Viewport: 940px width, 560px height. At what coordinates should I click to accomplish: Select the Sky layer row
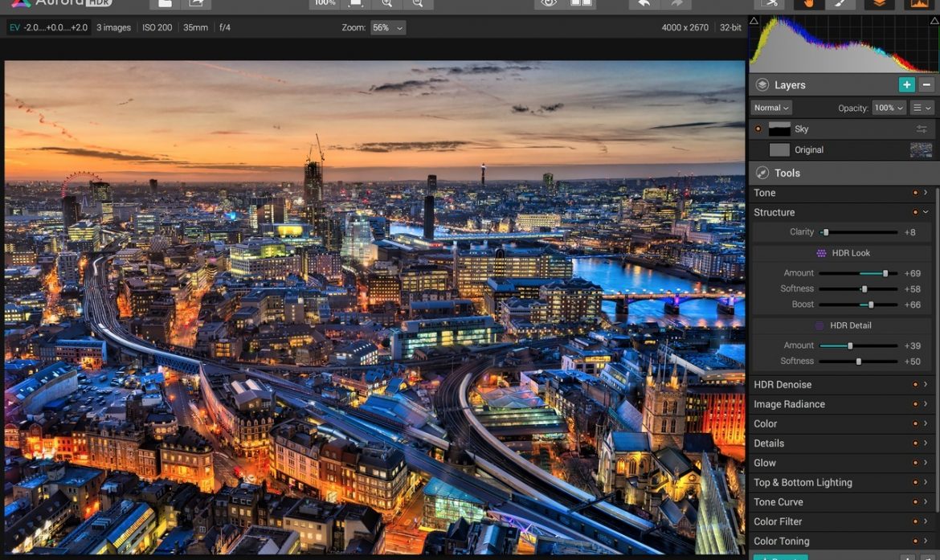click(844, 129)
